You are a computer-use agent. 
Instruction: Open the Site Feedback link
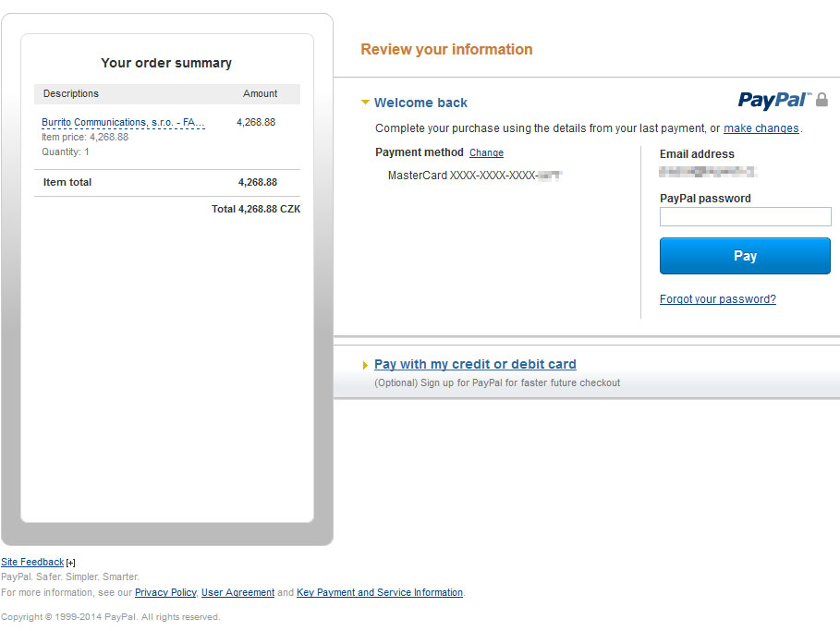[x=32, y=562]
